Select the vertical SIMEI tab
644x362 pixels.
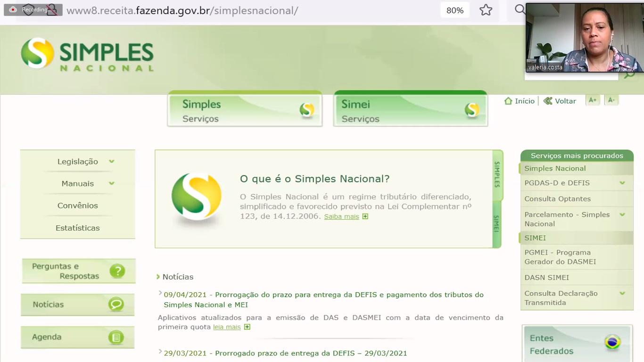[496, 224]
